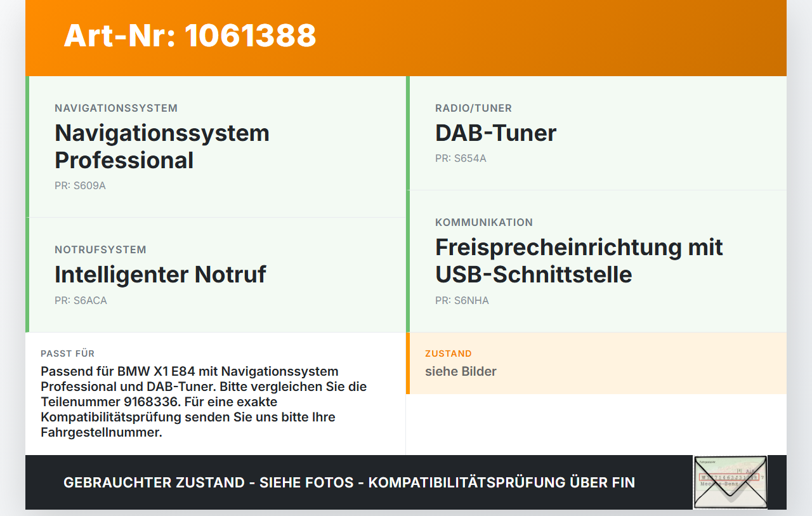Screen dimensions: 812x516
Task: Click the RADIO/TUNER category label
Action: [x=473, y=109]
